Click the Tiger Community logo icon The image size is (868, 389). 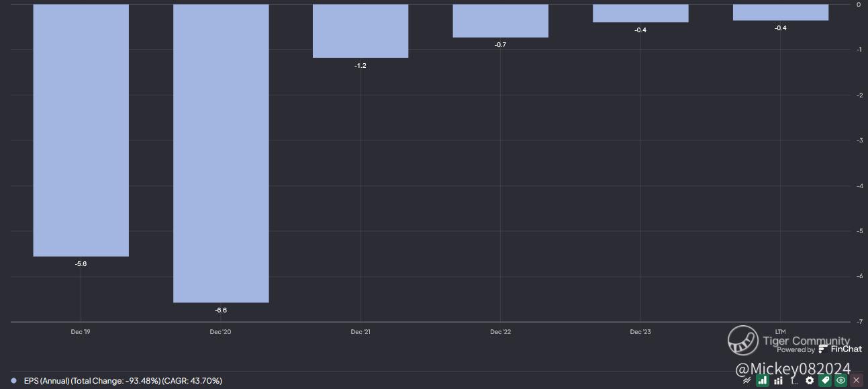(x=743, y=341)
